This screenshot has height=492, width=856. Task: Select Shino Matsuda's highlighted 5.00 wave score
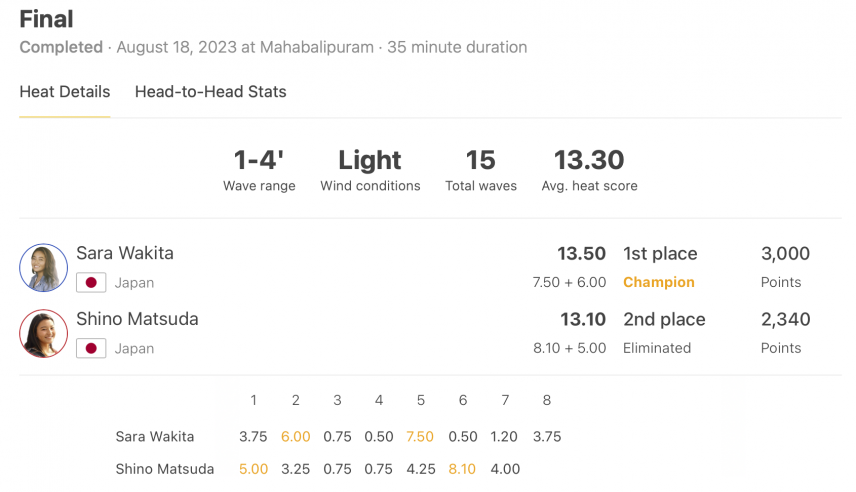tap(253, 469)
